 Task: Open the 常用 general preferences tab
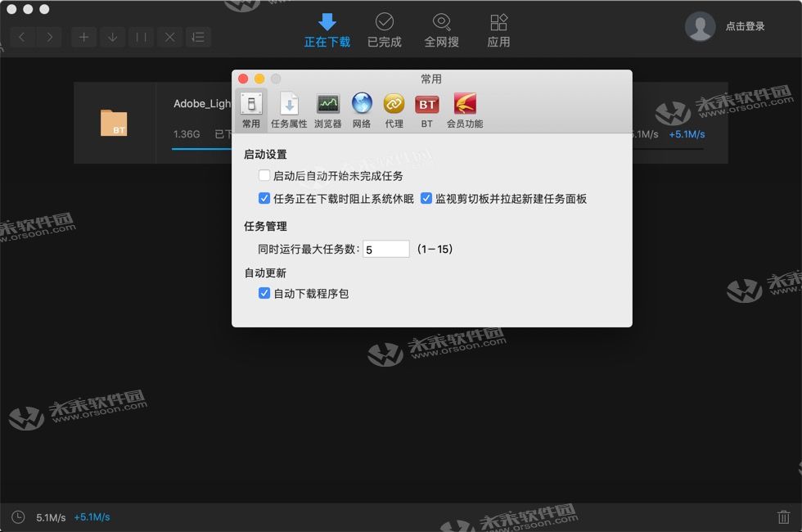[x=251, y=110]
